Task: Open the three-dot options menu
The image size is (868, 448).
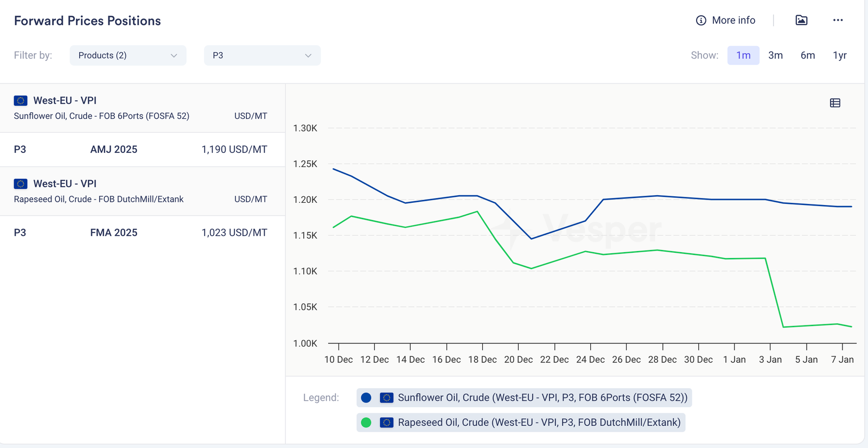Action: [x=838, y=20]
